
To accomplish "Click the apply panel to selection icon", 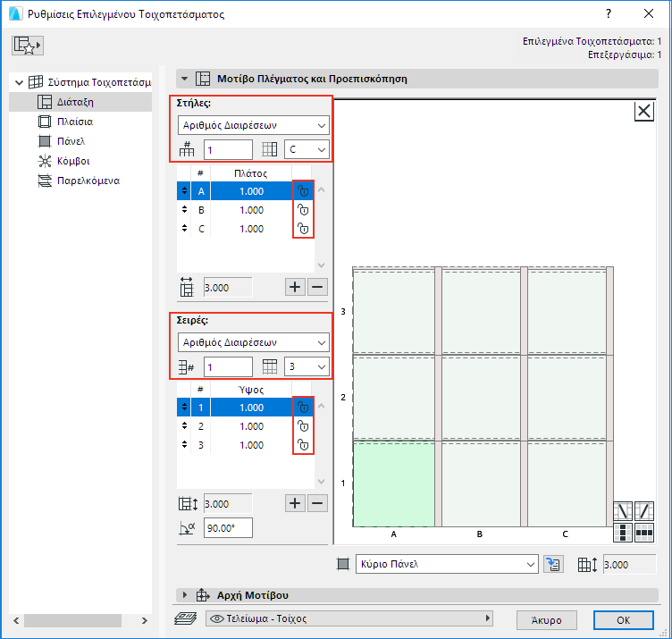I will (x=553, y=565).
